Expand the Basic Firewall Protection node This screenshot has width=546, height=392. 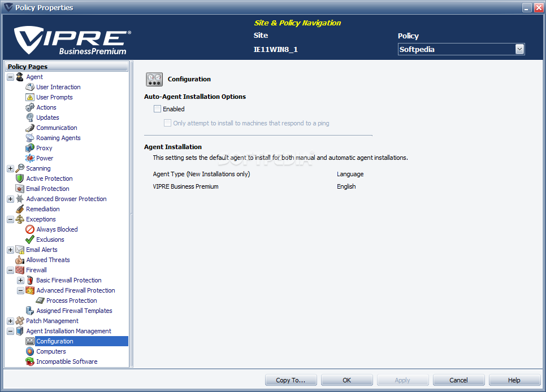pyautogui.click(x=20, y=280)
